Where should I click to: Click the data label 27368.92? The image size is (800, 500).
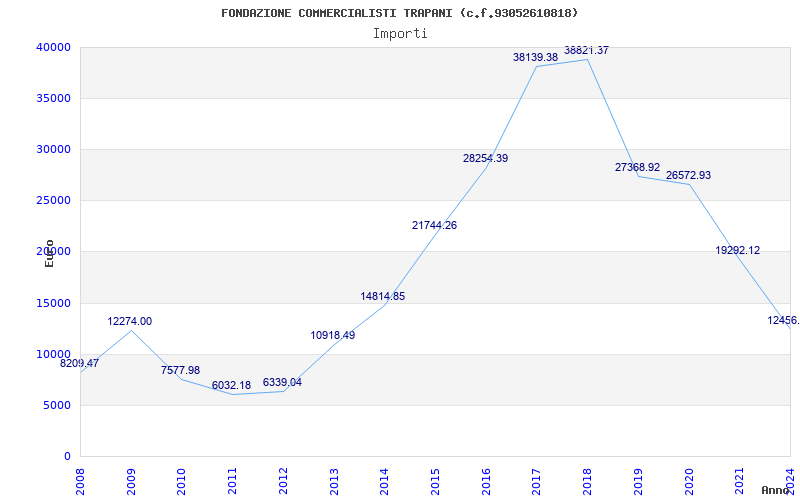[637, 167]
